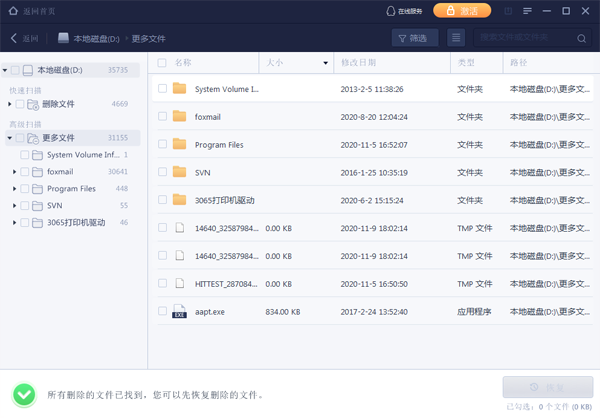
Task: Sort by 修改日期 column header
Action: [359, 63]
